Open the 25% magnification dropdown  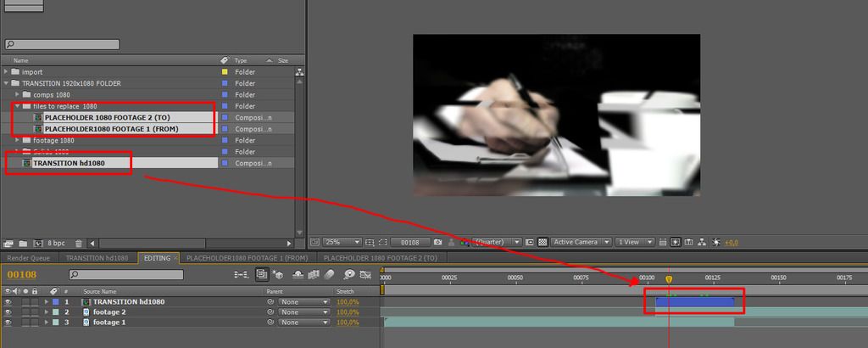point(343,242)
